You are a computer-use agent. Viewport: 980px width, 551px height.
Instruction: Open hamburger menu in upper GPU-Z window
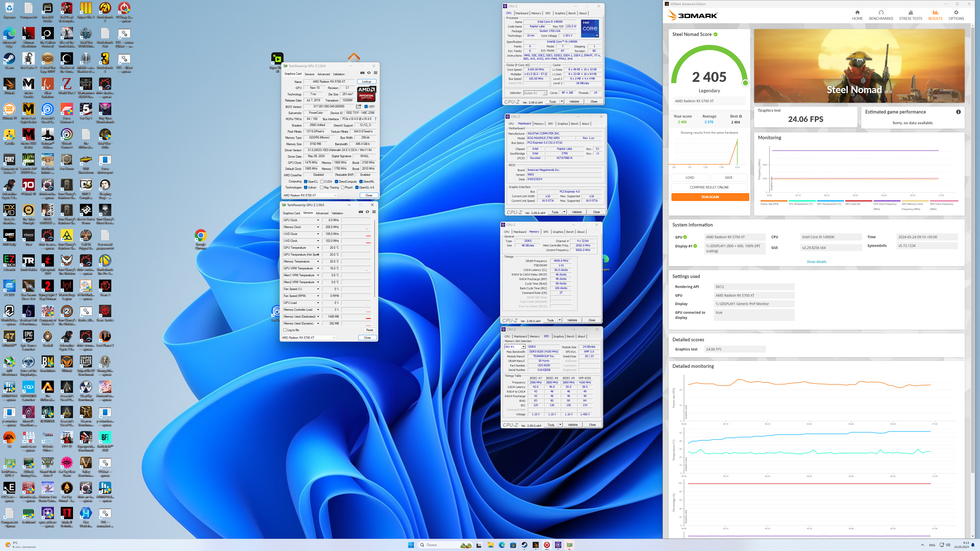tap(375, 73)
